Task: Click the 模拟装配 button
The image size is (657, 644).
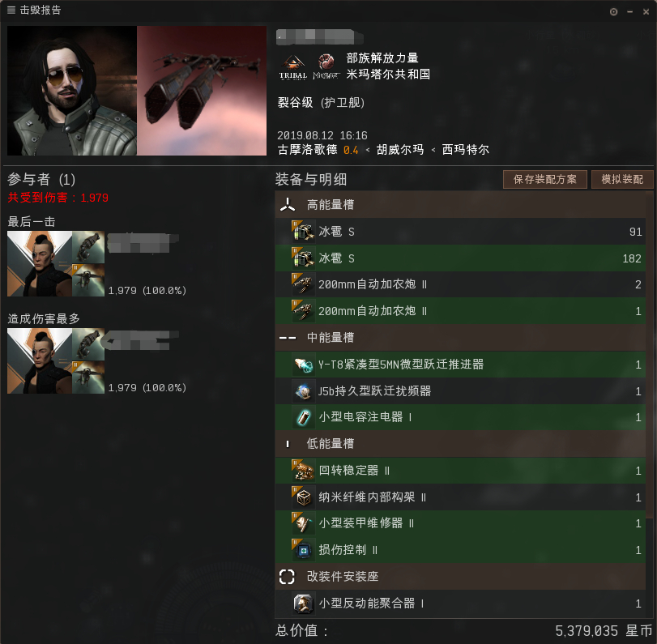Action: click(622, 179)
